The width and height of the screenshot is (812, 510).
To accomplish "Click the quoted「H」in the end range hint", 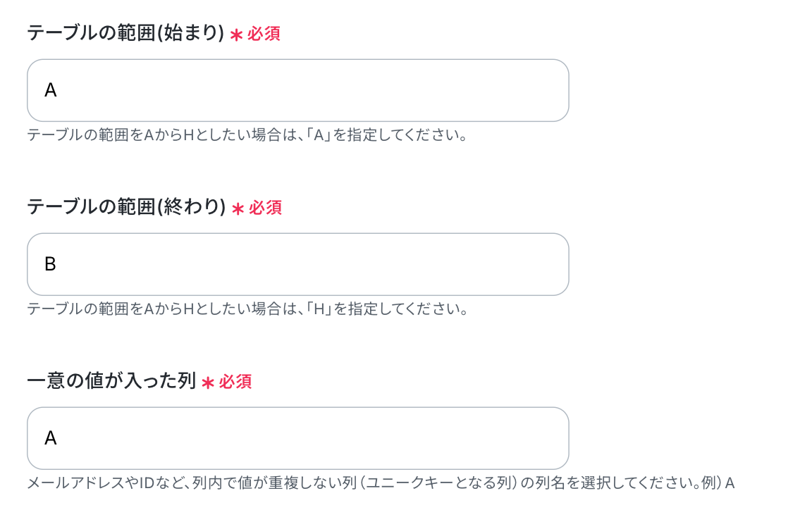I will (x=319, y=309).
